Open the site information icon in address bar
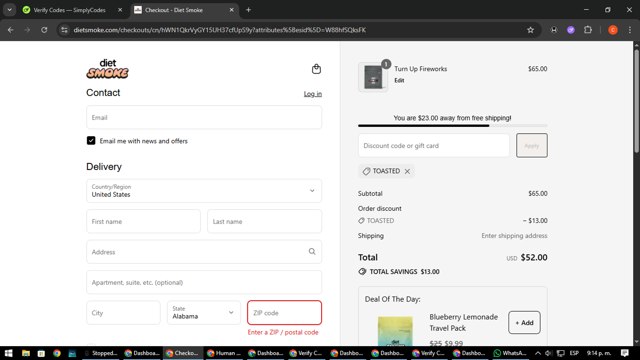This screenshot has height=360, width=640. (x=64, y=30)
